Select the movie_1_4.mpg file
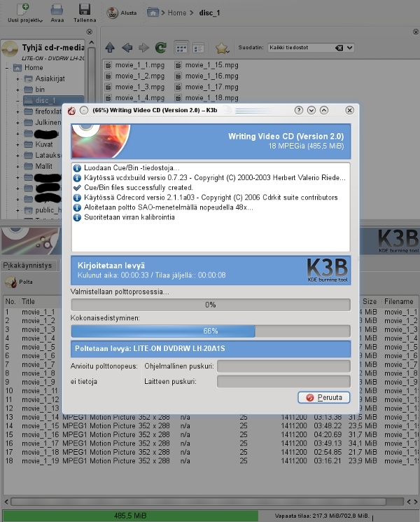420x522 pixels. (x=135, y=98)
